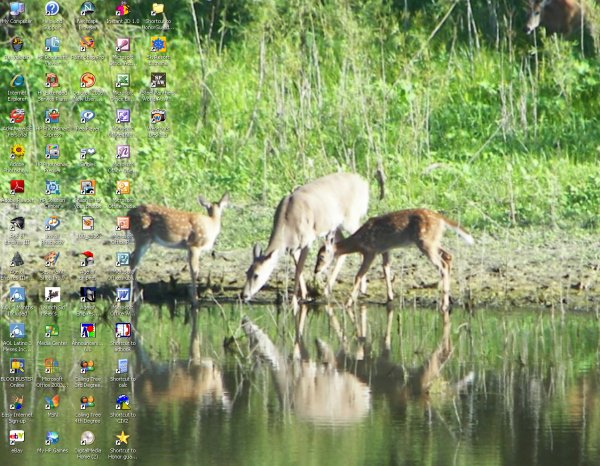Open the Netscape Browser shortcut
The width and height of the screenshot is (600, 466).
tap(87, 10)
